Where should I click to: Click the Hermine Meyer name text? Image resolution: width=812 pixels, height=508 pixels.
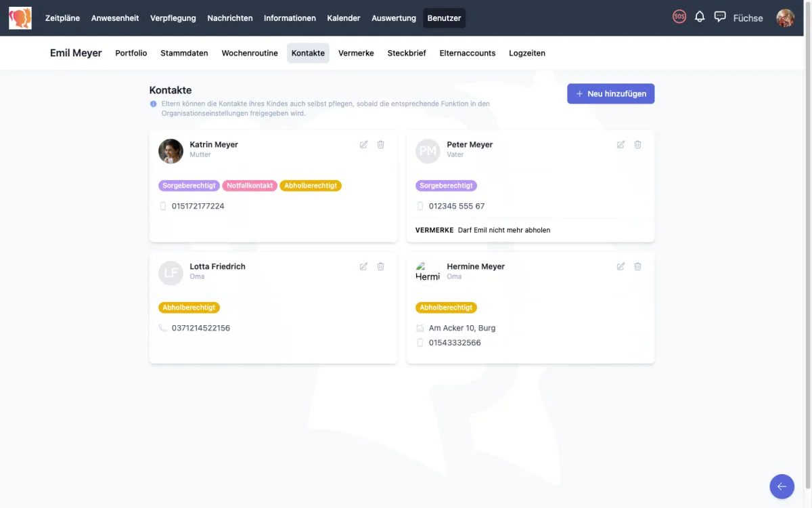[476, 266]
